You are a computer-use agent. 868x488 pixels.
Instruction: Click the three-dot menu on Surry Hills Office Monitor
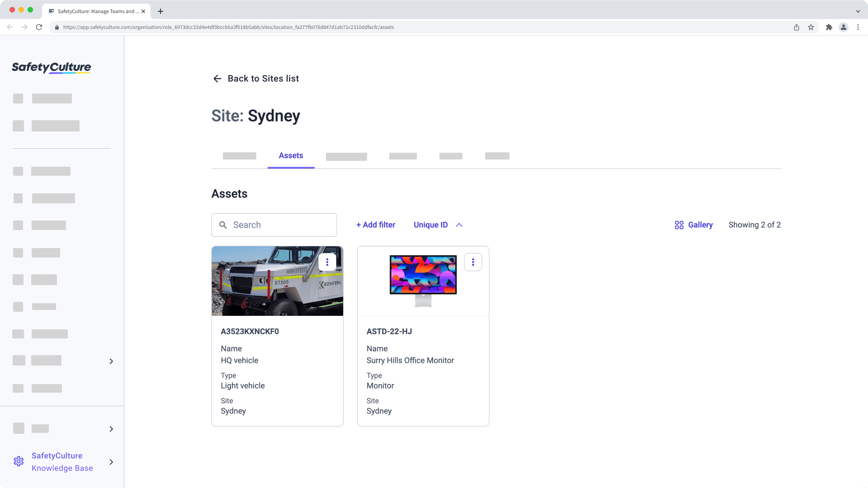[x=473, y=262]
